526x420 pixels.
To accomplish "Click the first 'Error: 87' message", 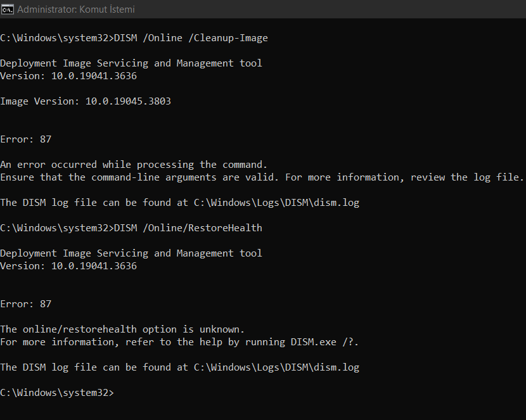I will click(x=25, y=139).
